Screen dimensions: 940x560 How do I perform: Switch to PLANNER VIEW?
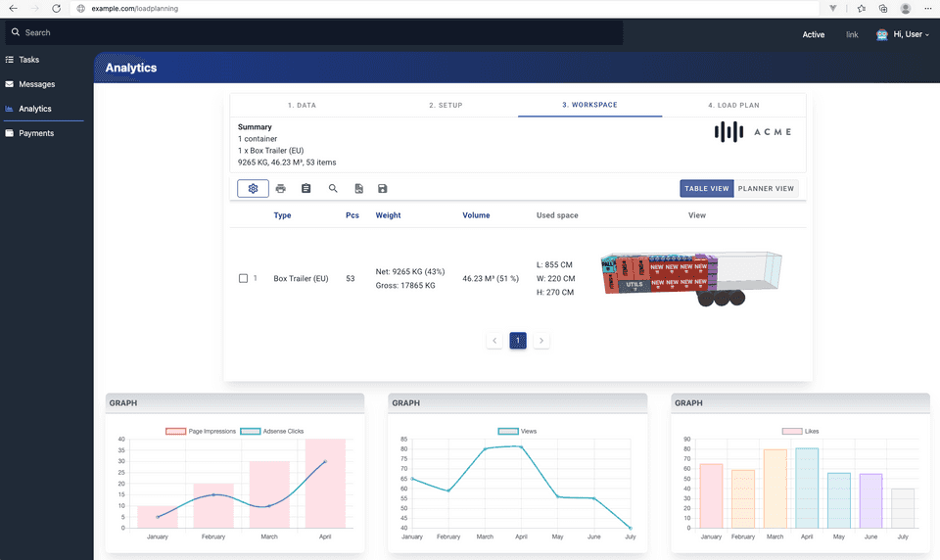point(766,188)
